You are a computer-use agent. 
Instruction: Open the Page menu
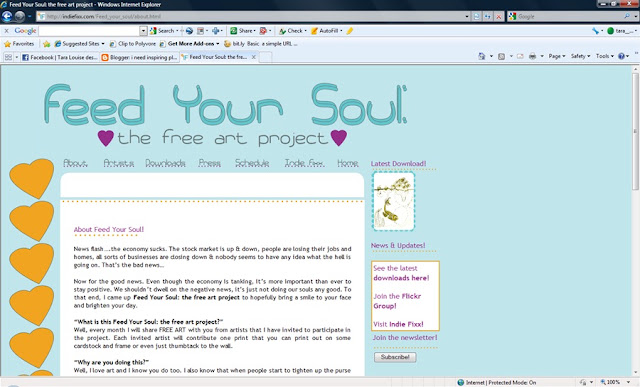[x=557, y=56]
